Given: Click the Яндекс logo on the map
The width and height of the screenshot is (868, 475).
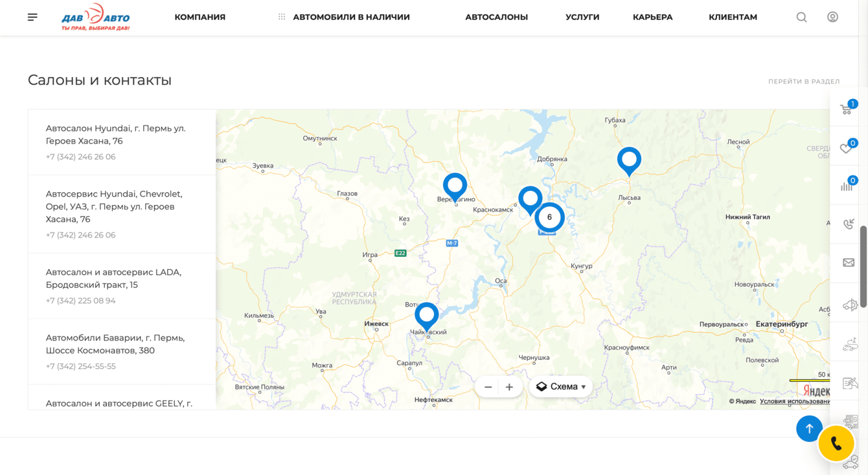Looking at the screenshot, I should tap(816, 390).
